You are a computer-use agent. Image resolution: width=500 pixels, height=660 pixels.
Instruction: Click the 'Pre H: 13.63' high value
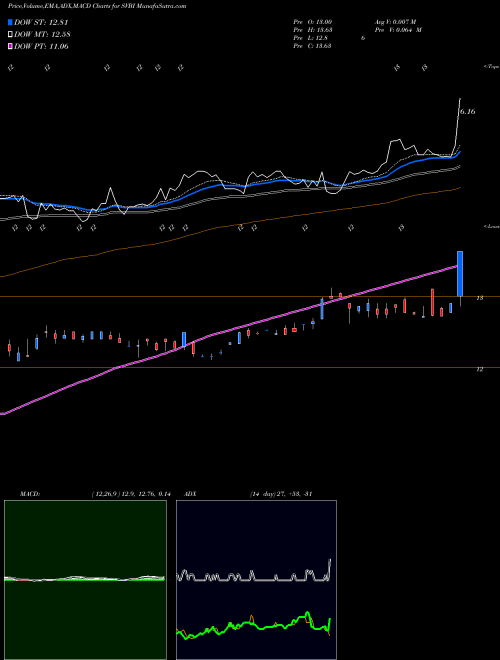[312, 30]
